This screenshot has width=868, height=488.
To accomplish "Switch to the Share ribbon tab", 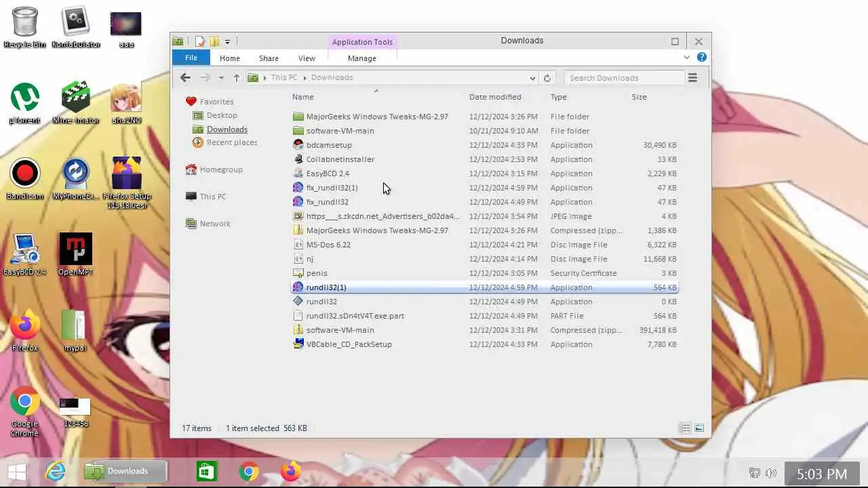I will click(269, 58).
